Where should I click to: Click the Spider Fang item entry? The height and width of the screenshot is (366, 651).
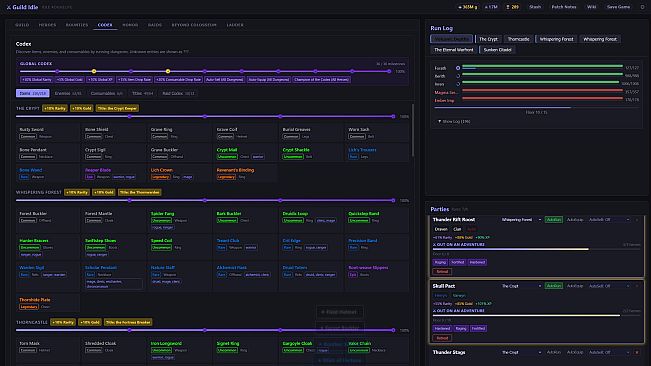[179, 220]
